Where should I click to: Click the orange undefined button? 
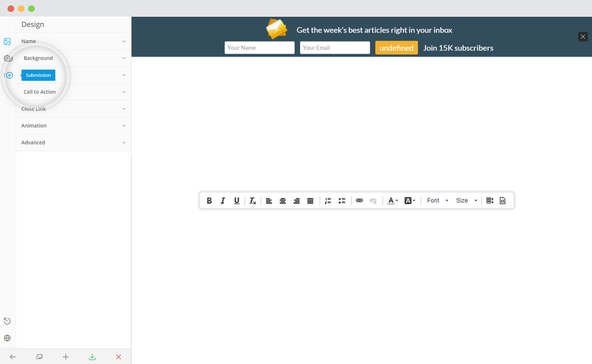tap(396, 48)
